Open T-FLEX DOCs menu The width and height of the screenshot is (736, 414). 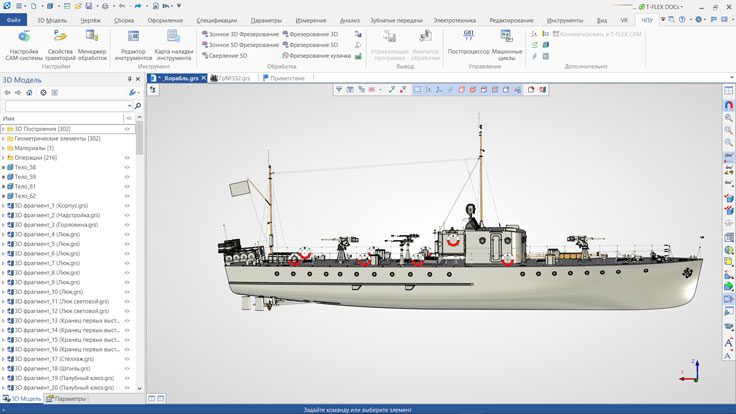pos(661,7)
